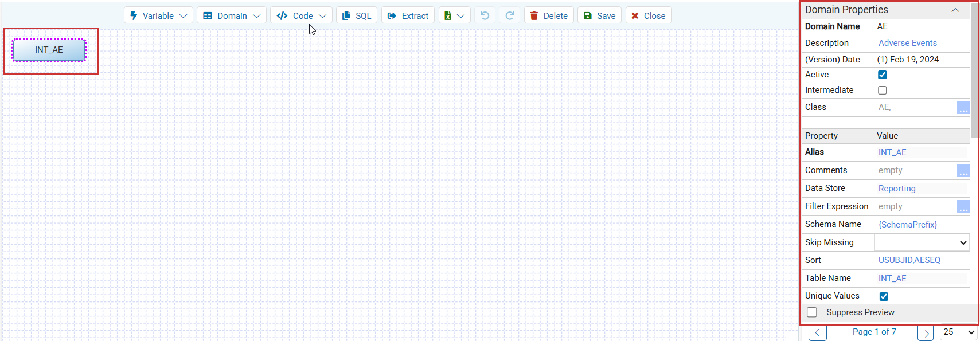980x341 pixels.
Task: Click the SQL toolbar button
Action: (357, 15)
